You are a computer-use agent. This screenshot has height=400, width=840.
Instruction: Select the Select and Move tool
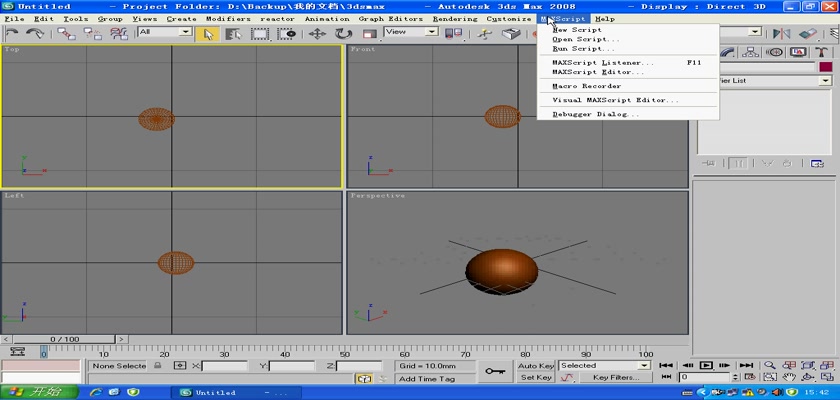point(317,34)
